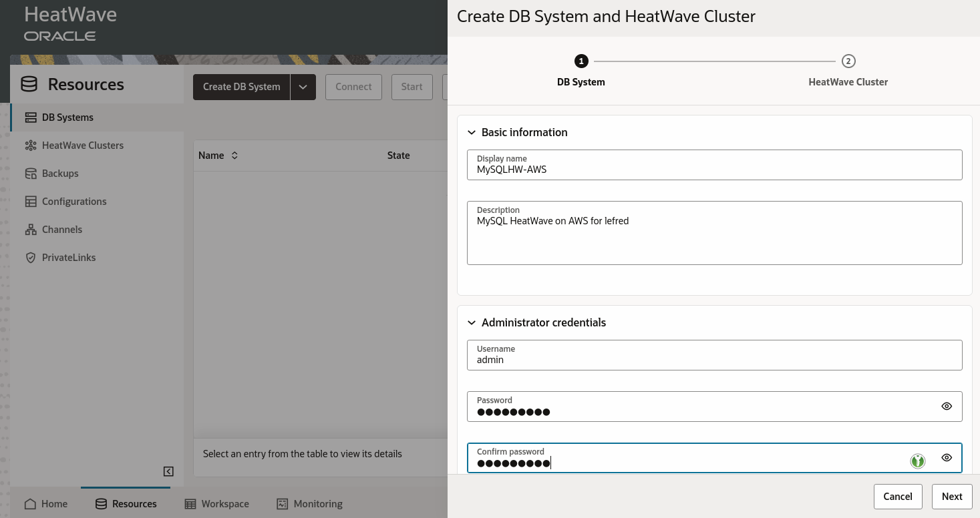Reveal the Confirm password text
980x518 pixels.
[x=947, y=457]
